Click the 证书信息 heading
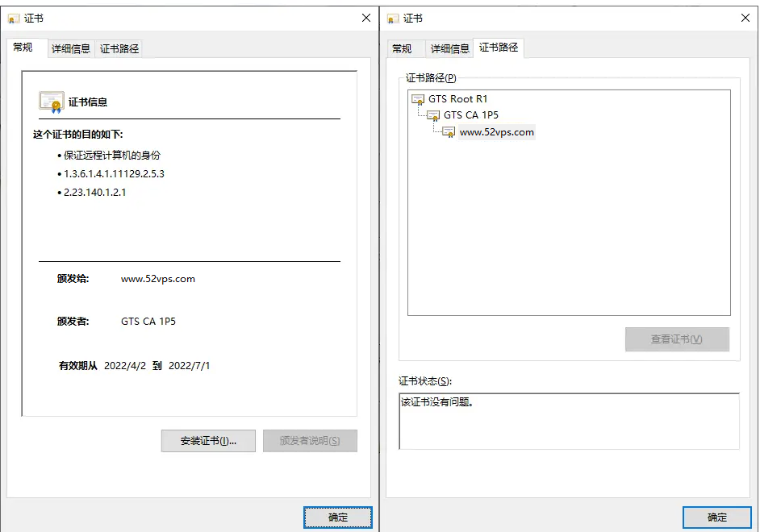The height and width of the screenshot is (532, 760). [x=88, y=102]
